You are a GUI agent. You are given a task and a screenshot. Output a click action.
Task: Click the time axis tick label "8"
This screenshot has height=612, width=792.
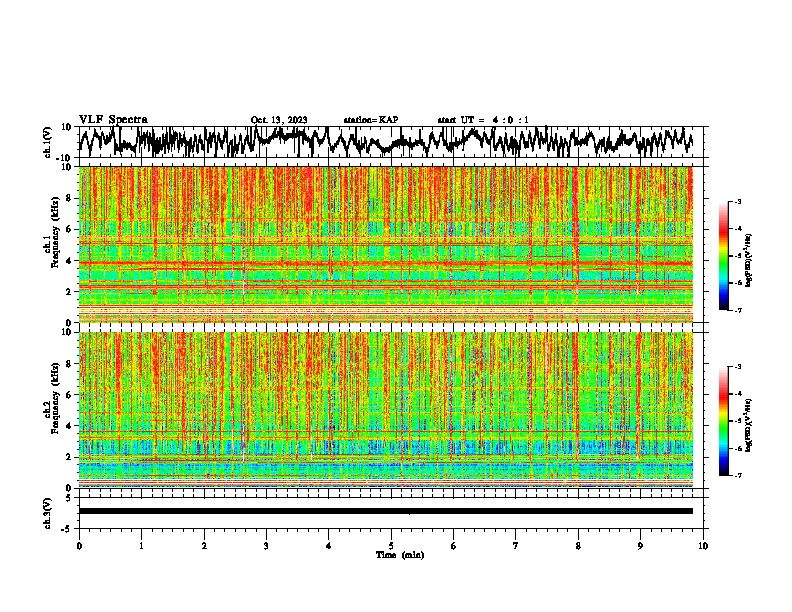(578, 546)
